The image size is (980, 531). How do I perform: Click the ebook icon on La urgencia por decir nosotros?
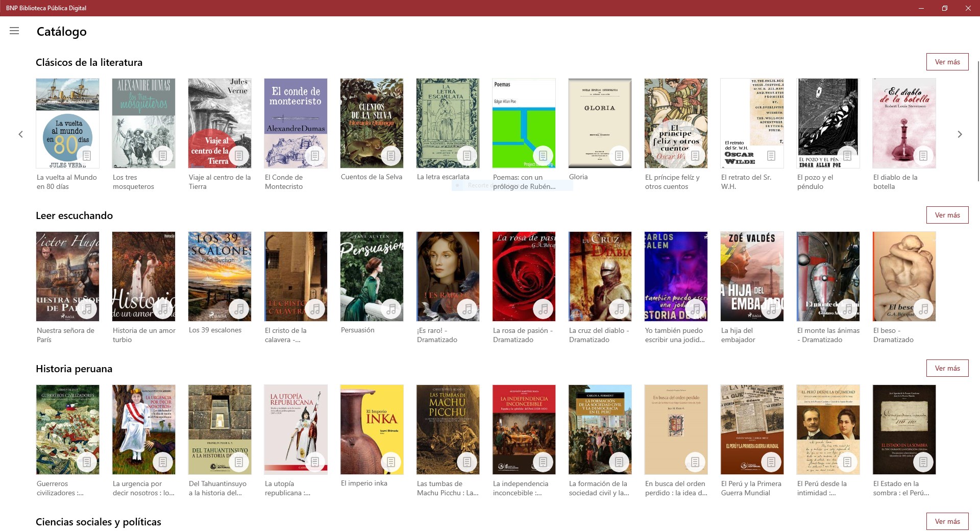click(163, 462)
